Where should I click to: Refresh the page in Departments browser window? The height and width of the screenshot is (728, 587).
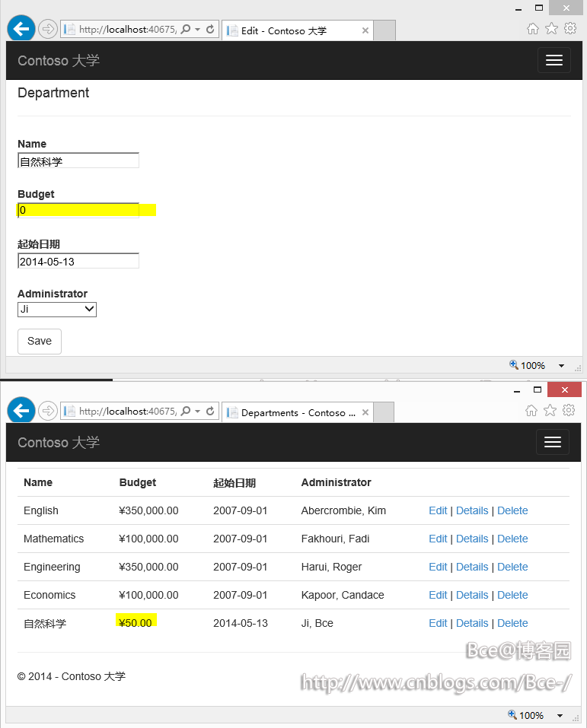(x=210, y=411)
